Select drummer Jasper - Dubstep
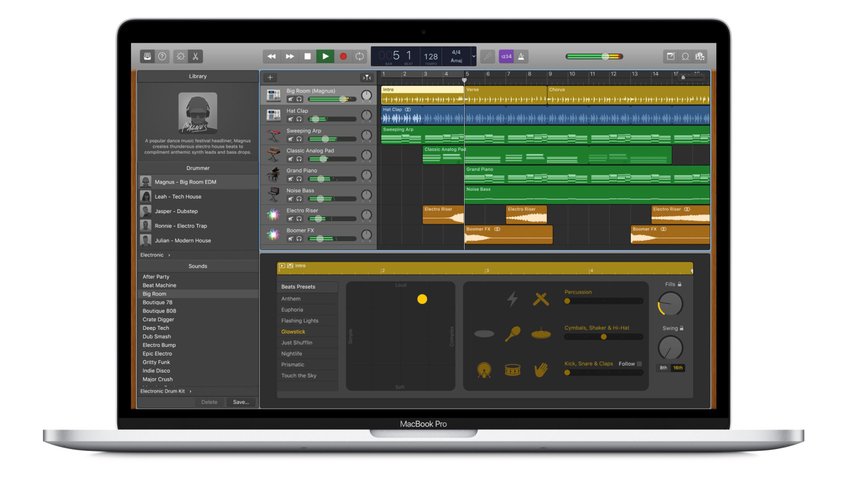Viewport: 850px width, 478px height. (x=198, y=211)
